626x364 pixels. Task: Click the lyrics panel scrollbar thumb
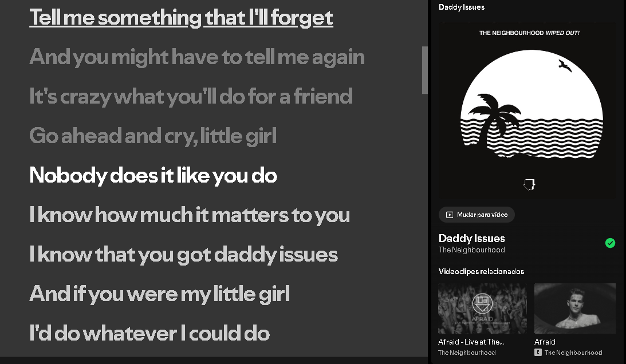click(x=424, y=70)
